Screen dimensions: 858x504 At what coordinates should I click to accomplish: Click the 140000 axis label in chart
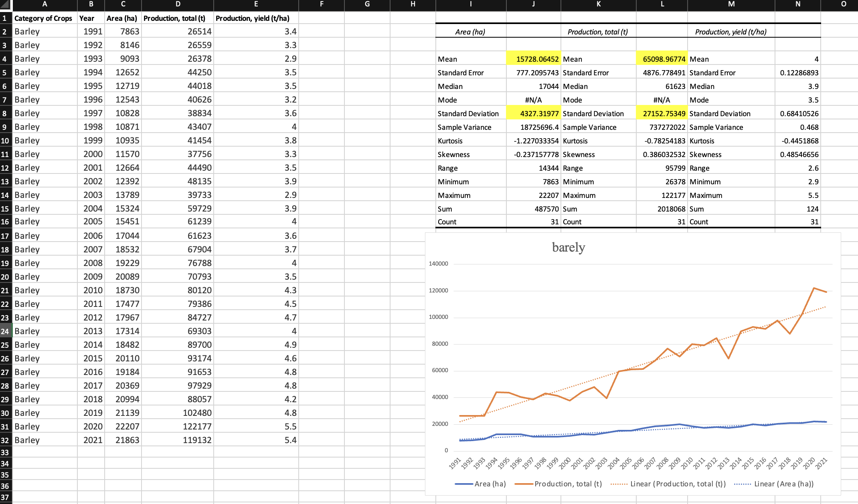pos(438,264)
